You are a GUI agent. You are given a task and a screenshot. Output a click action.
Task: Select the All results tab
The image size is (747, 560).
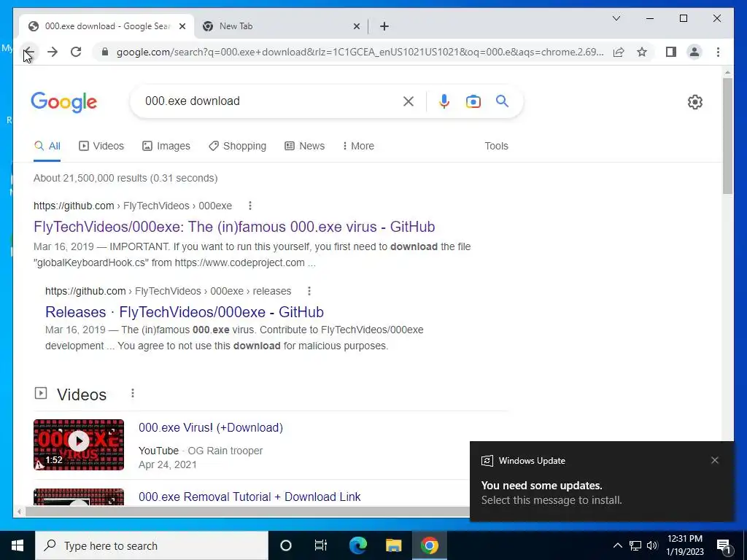pyautogui.click(x=47, y=146)
